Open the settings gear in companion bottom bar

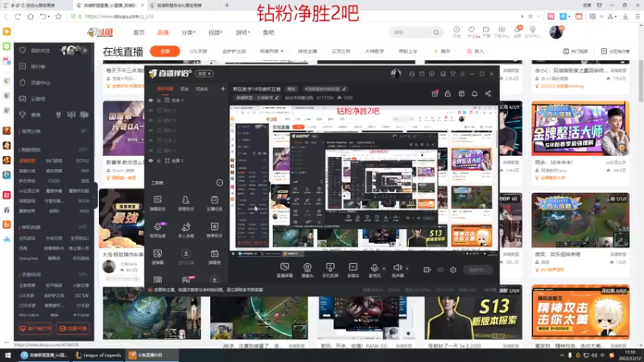pos(453,269)
